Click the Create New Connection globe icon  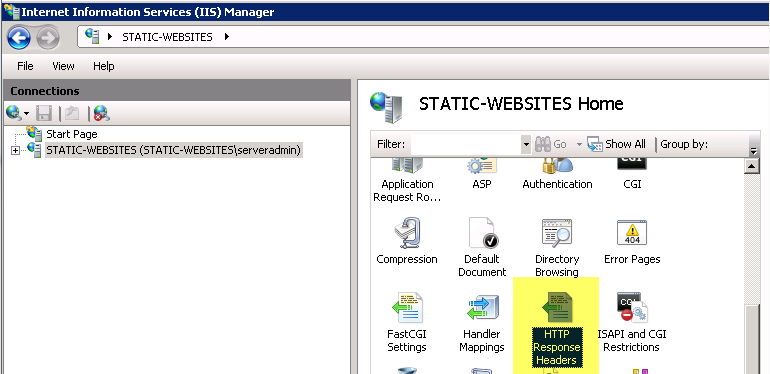[14, 114]
